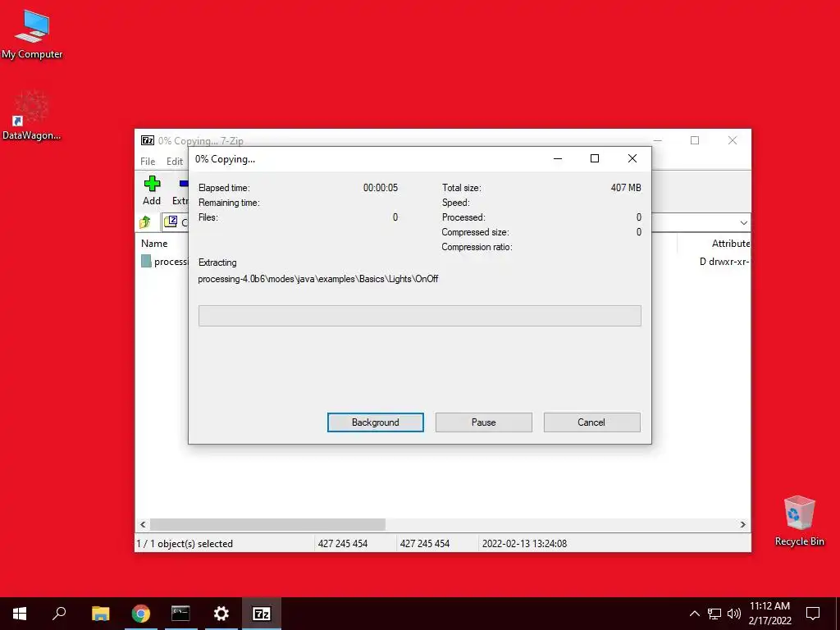Open the notification center icon
Image resolution: width=840 pixels, height=630 pixels.
click(813, 614)
